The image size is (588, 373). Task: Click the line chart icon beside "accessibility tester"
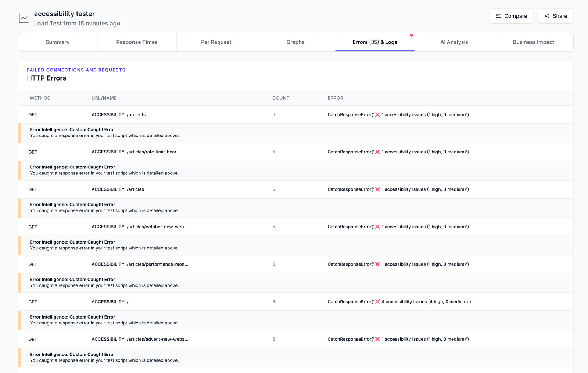coord(23,18)
